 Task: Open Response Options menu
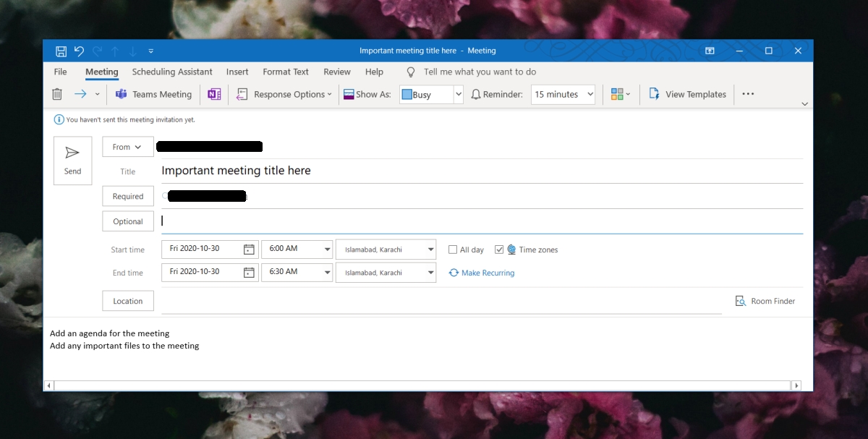(x=284, y=94)
